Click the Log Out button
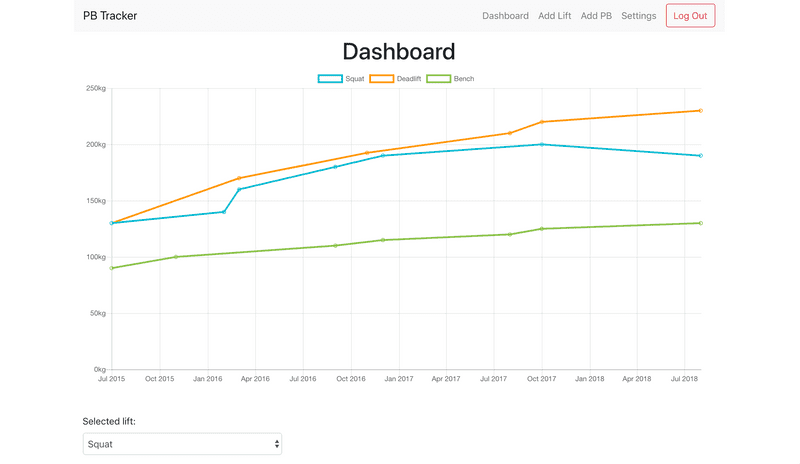Viewport: 800px width, 464px height. (x=690, y=16)
